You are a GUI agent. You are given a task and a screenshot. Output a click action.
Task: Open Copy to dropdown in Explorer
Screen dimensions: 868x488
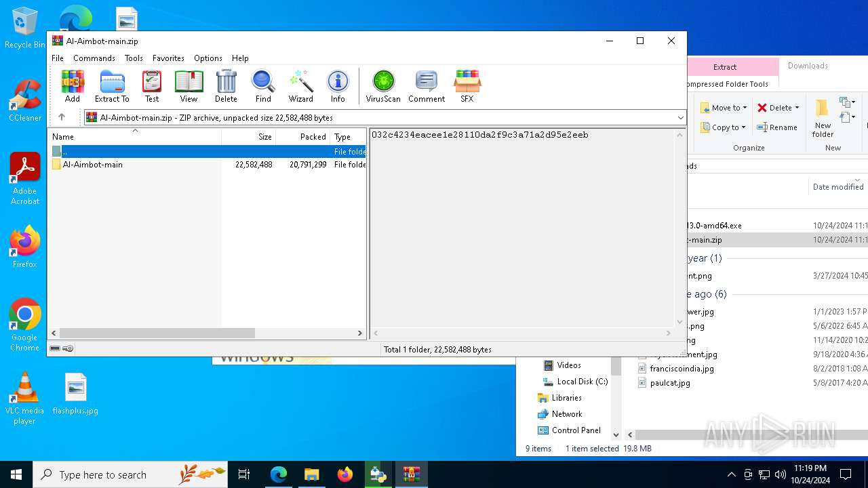point(724,127)
